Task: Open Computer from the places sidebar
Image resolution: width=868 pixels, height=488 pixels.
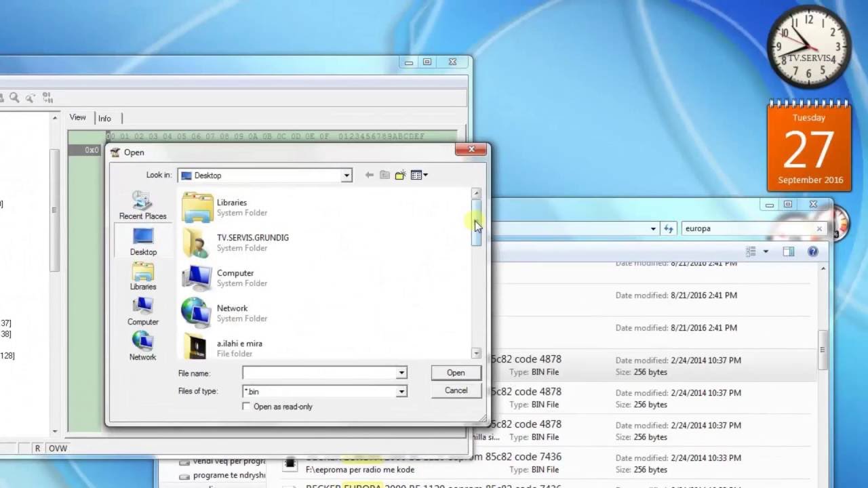Action: [143, 312]
